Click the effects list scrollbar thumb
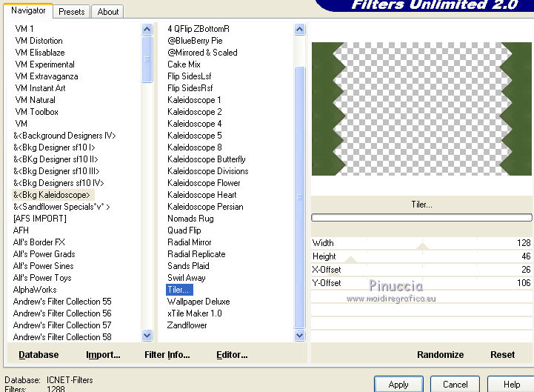This screenshot has width=534, height=392. coord(299,197)
